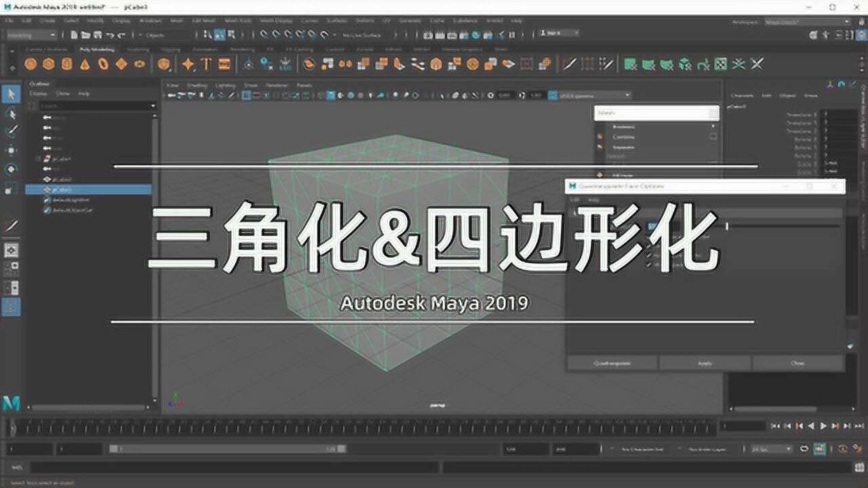
Task: Create a polygon cube from the shelf
Action: click(49, 64)
